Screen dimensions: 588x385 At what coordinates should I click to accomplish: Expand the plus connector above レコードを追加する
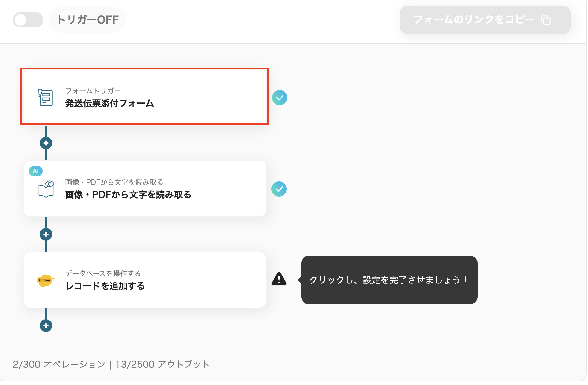coord(46,234)
